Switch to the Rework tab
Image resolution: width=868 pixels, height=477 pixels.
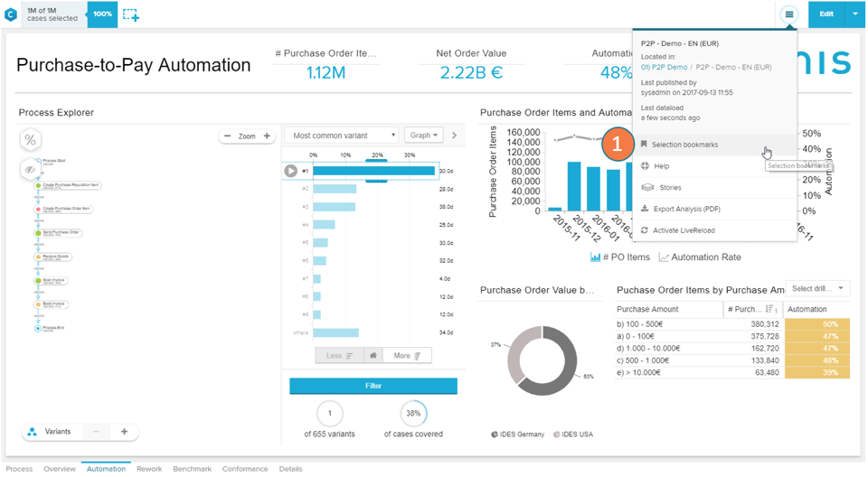149,469
